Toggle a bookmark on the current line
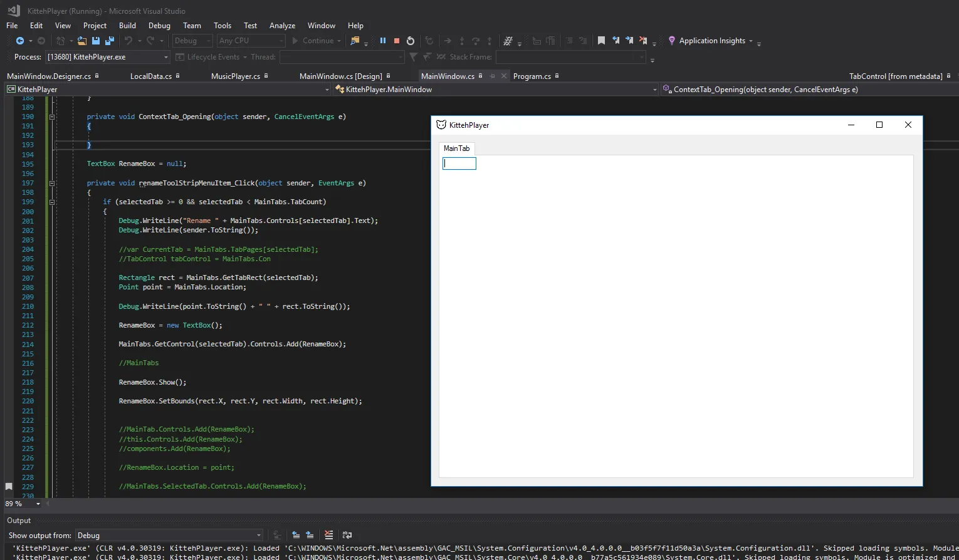The image size is (959, 560). point(601,41)
